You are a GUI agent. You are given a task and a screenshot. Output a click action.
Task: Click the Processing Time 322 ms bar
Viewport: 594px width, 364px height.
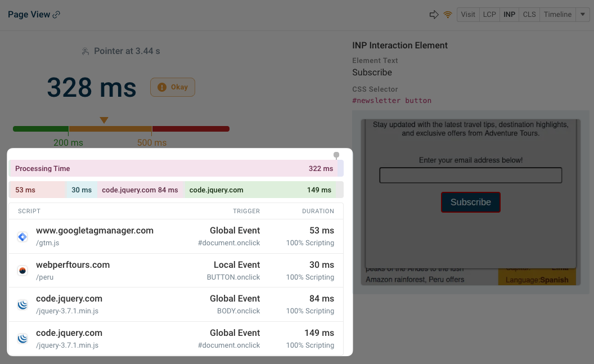173,169
